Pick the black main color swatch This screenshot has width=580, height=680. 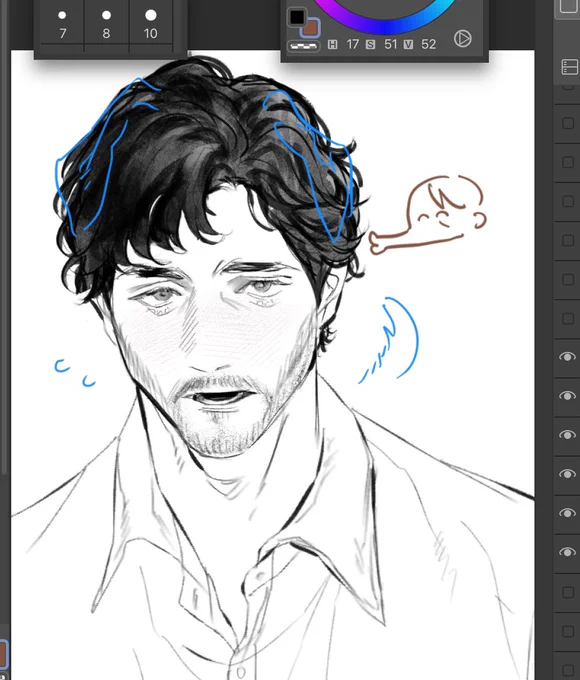pos(297,17)
